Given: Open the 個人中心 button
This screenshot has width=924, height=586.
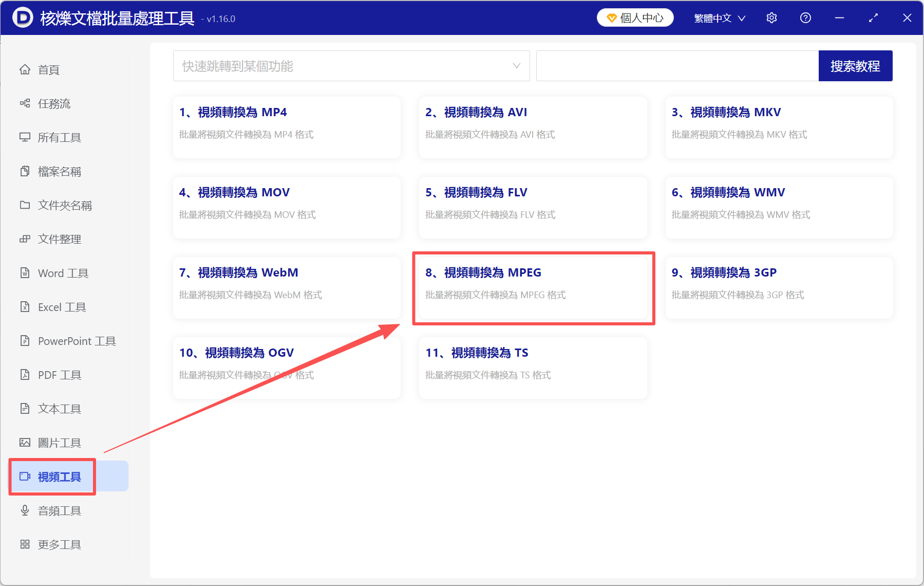Looking at the screenshot, I should click(x=635, y=18).
